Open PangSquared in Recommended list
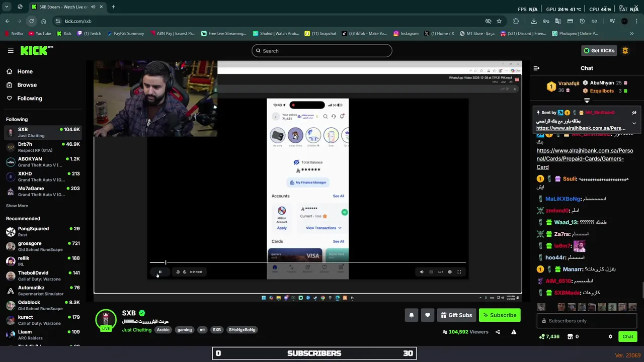The width and height of the screenshot is (644, 362). point(43,231)
